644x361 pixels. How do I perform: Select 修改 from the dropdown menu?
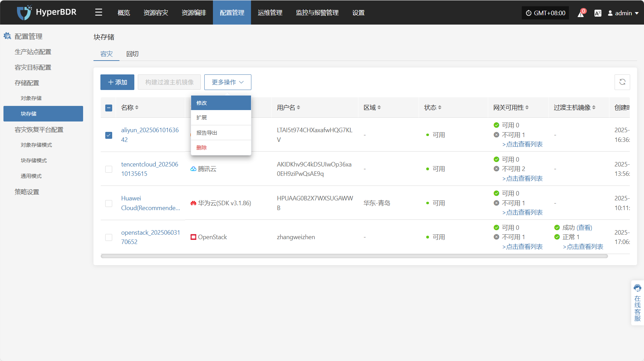point(221,103)
